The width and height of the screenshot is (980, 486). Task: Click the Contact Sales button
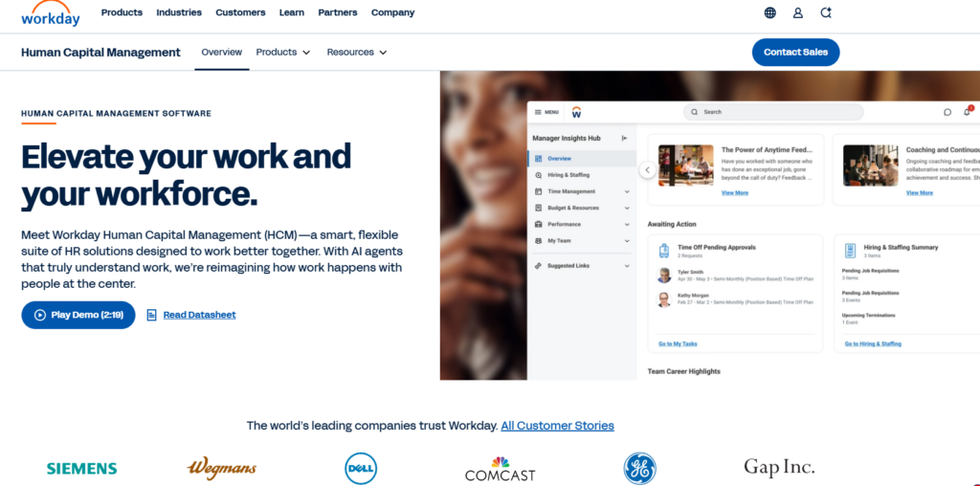point(795,53)
